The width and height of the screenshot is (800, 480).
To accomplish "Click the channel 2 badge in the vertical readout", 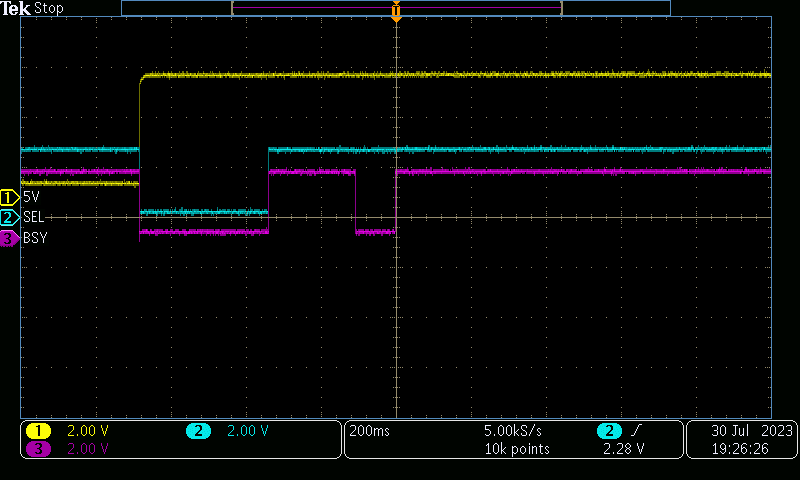I will [198, 431].
